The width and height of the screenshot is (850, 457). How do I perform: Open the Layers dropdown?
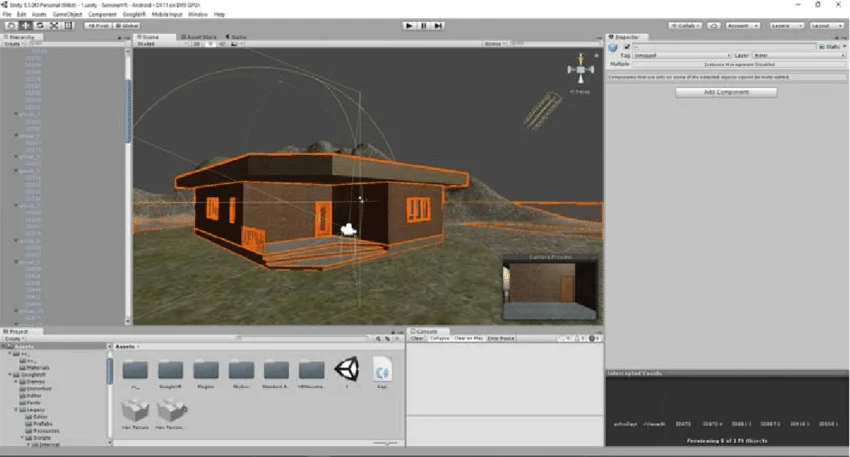point(786,25)
